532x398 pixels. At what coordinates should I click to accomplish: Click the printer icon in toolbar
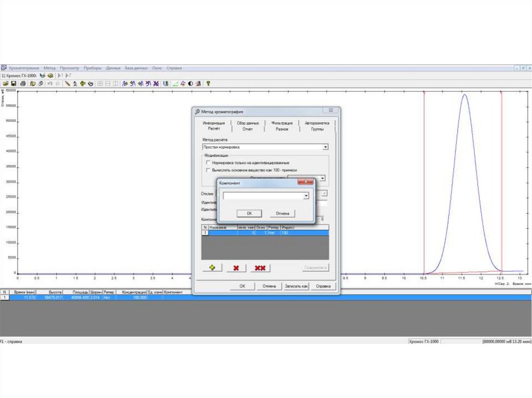(x=22, y=83)
